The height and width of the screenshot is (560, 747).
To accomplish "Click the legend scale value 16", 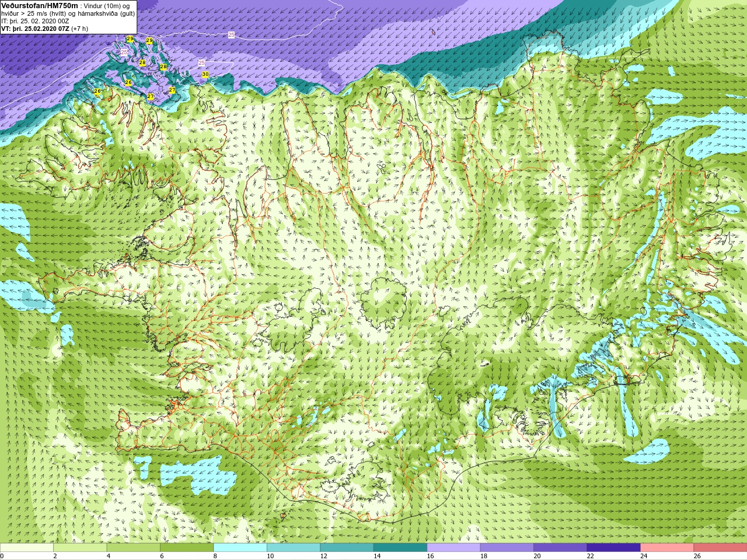I will (x=431, y=556).
